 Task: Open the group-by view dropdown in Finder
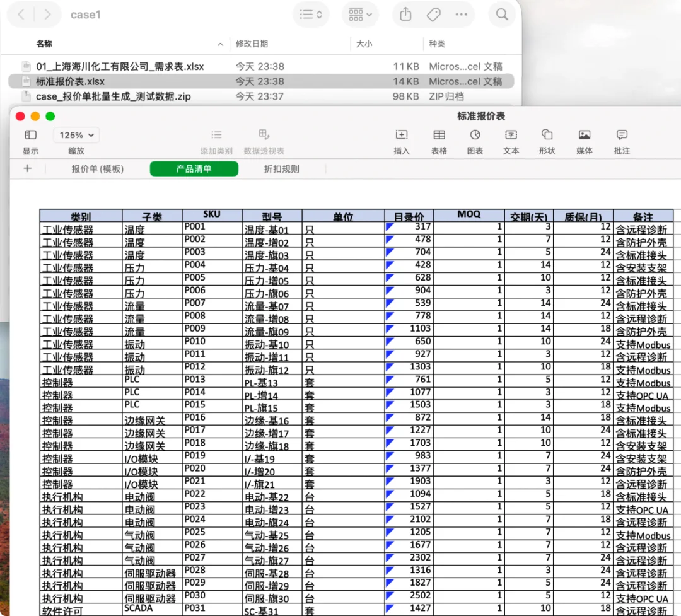point(359,14)
